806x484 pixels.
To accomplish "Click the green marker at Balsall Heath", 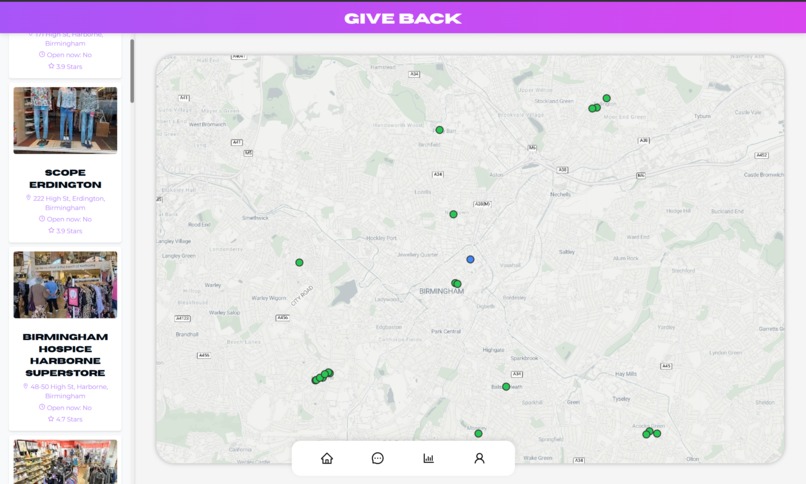I will pos(506,386).
